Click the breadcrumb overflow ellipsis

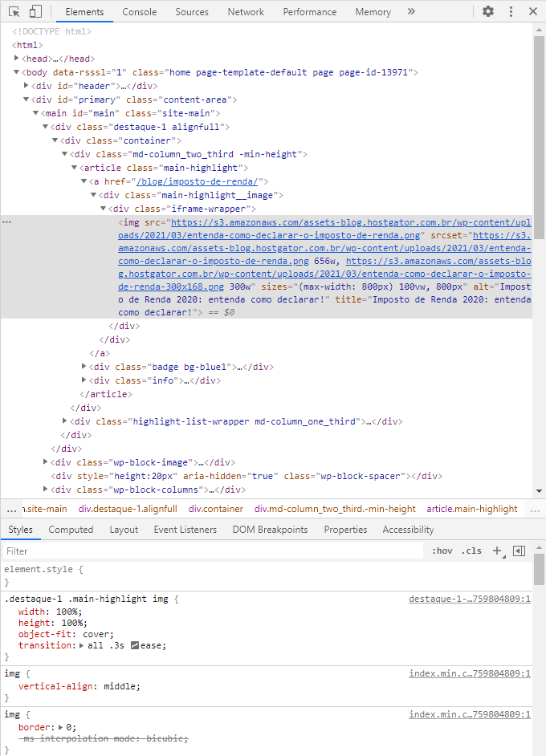[11, 509]
